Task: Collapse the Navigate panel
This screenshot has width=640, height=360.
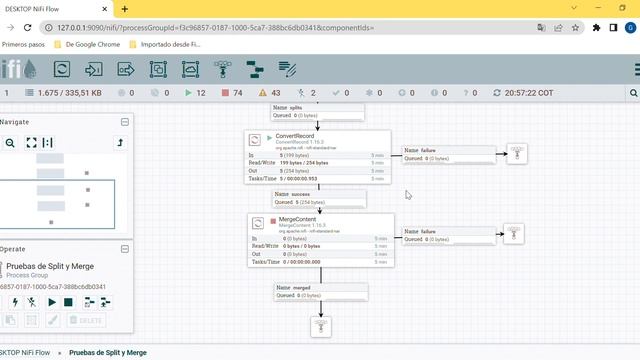Action: click(x=125, y=122)
